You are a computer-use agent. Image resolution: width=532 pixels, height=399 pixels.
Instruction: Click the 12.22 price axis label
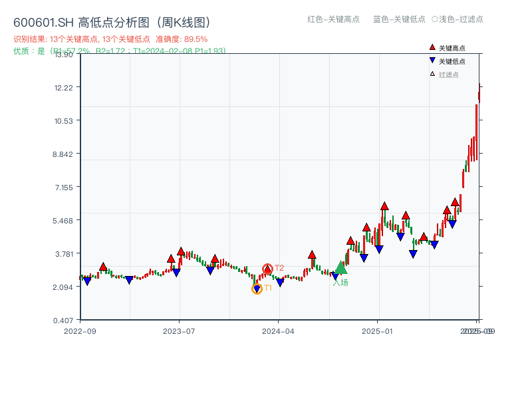pos(64,88)
